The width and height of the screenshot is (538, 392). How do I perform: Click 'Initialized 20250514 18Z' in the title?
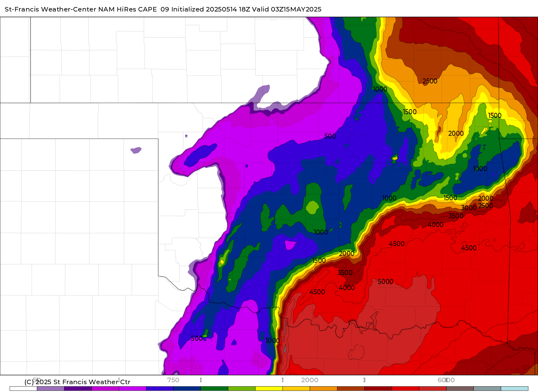pyautogui.click(x=210, y=9)
